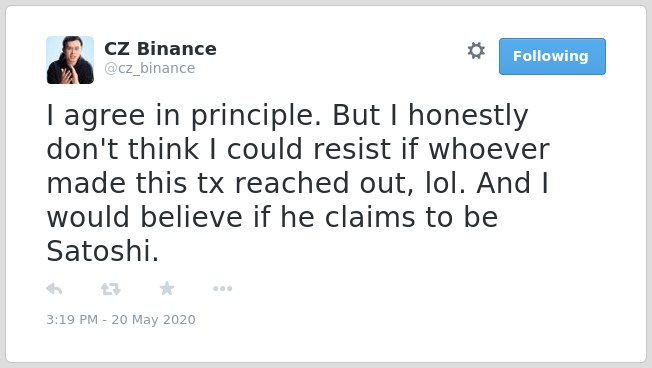Screen dimensions: 652x368
Task: Open the 3:19 PM - 20 May 2020 timestamp
Action: (x=121, y=319)
